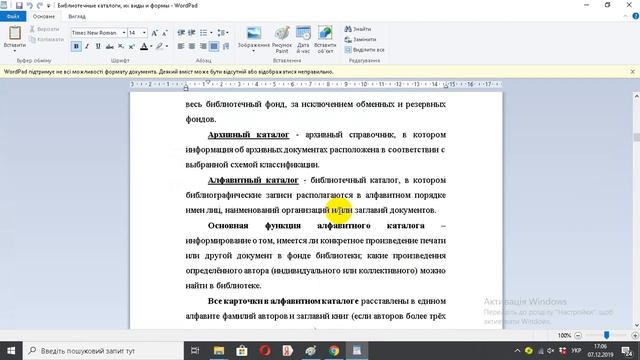
Task: Expand the Зображення dropdown arrow
Action: [x=253, y=51]
